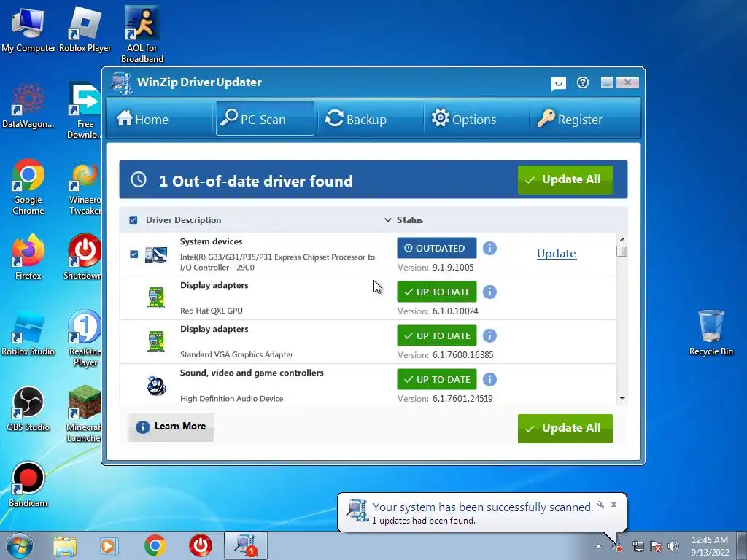Image resolution: width=747 pixels, height=560 pixels.
Task: Click the Status column sort chevron
Action: [388, 220]
